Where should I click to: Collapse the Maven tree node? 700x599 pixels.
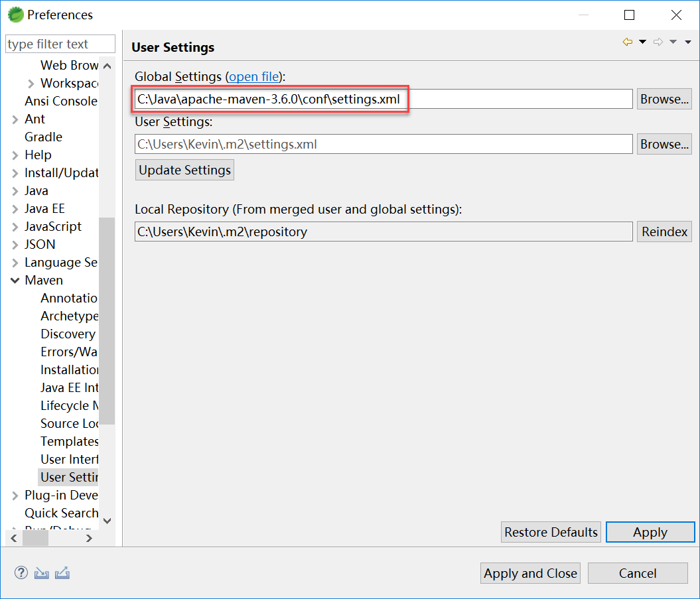pos(15,281)
